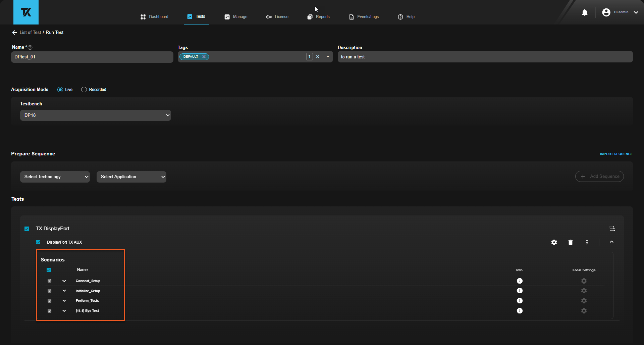Go to the Dashboard tab

(x=155, y=17)
